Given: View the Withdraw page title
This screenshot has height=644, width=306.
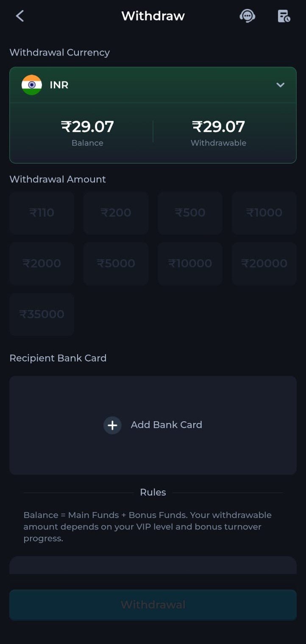Looking at the screenshot, I should [153, 16].
